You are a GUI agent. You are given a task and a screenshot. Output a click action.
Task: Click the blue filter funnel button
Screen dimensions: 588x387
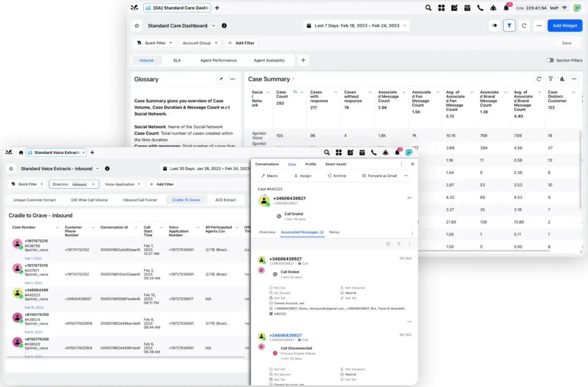[x=509, y=26]
